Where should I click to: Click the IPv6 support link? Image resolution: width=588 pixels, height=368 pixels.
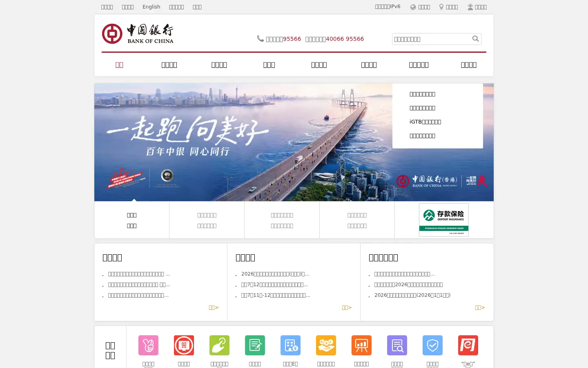coord(388,7)
